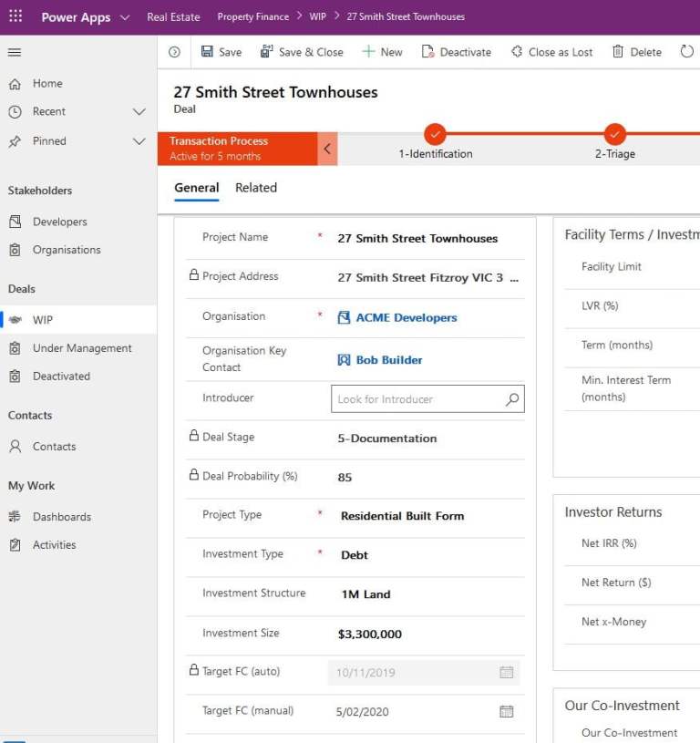Screen dimensions: 700x743
Task: Click the Refresh circular arrow icon
Action: point(686,51)
